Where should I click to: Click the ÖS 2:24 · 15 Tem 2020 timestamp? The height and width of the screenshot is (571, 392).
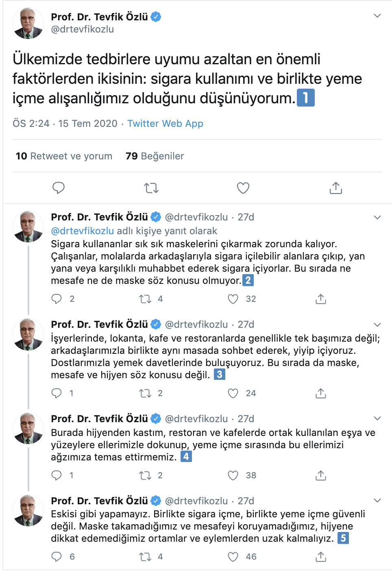point(65,124)
